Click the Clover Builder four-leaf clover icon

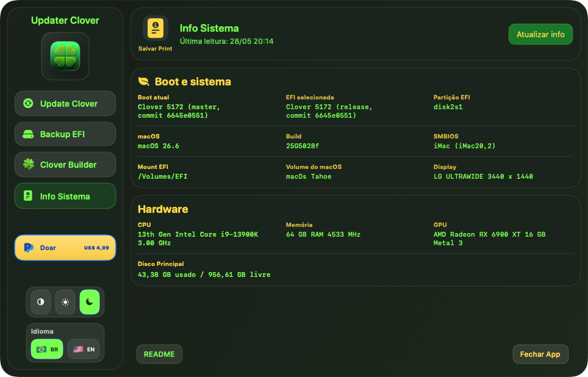[29, 163]
